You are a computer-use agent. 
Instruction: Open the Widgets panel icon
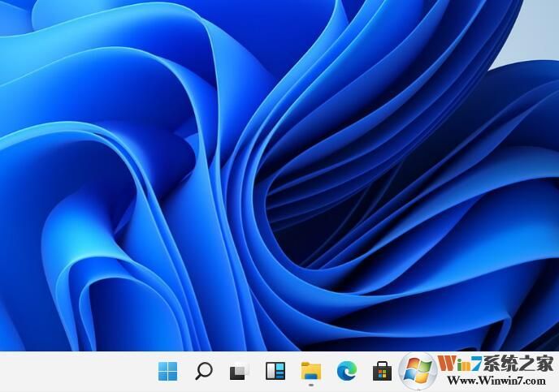coord(275,371)
